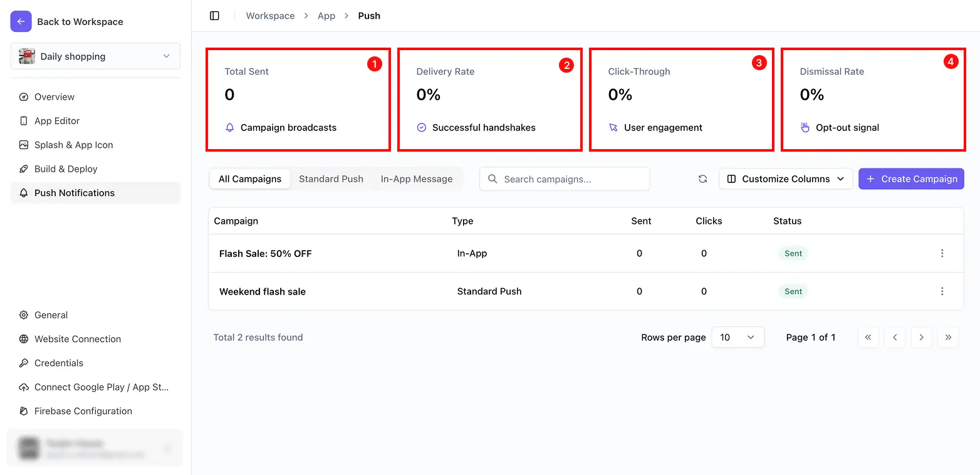Click the Search campaigns input field
The image size is (980, 475).
(x=565, y=179)
